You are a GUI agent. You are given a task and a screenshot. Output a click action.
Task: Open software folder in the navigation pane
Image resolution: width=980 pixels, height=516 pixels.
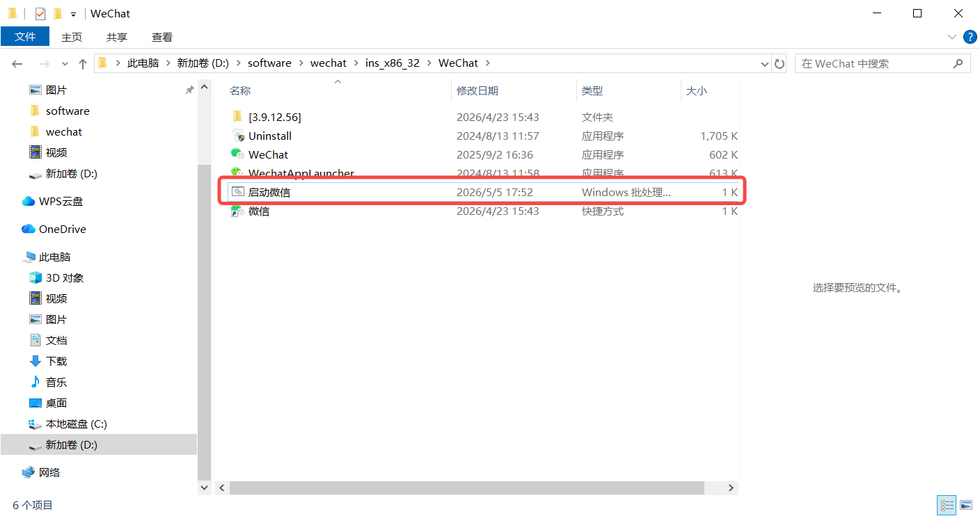[x=68, y=111]
